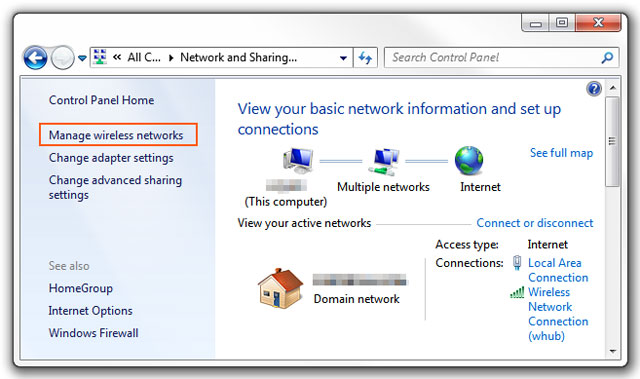Click the search magnifier icon
Viewport: 640px width, 379px height.
[607, 58]
